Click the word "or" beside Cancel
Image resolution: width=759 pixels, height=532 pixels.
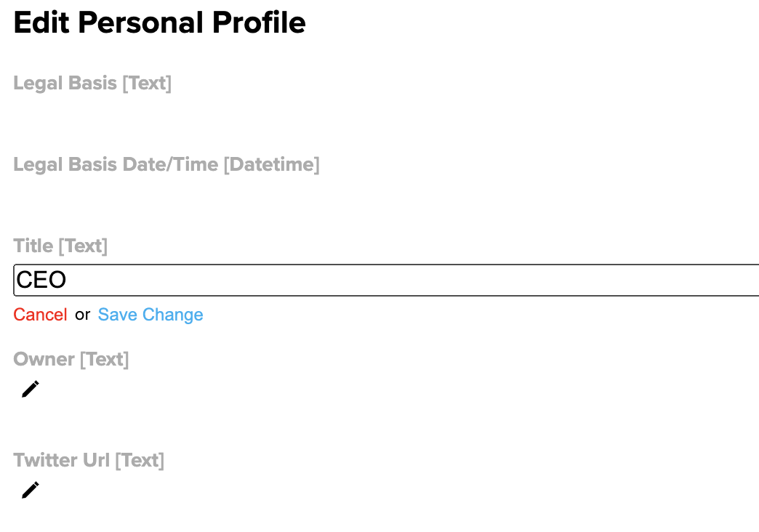click(x=82, y=315)
